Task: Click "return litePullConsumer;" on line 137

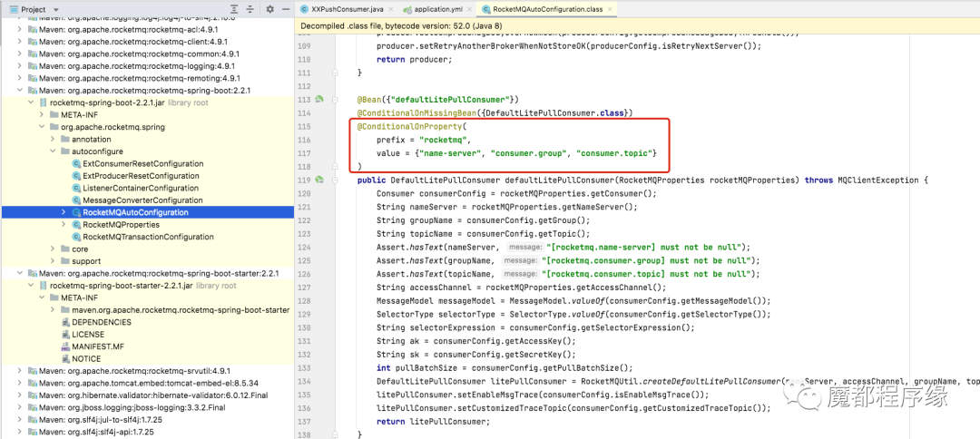Action: (433, 422)
